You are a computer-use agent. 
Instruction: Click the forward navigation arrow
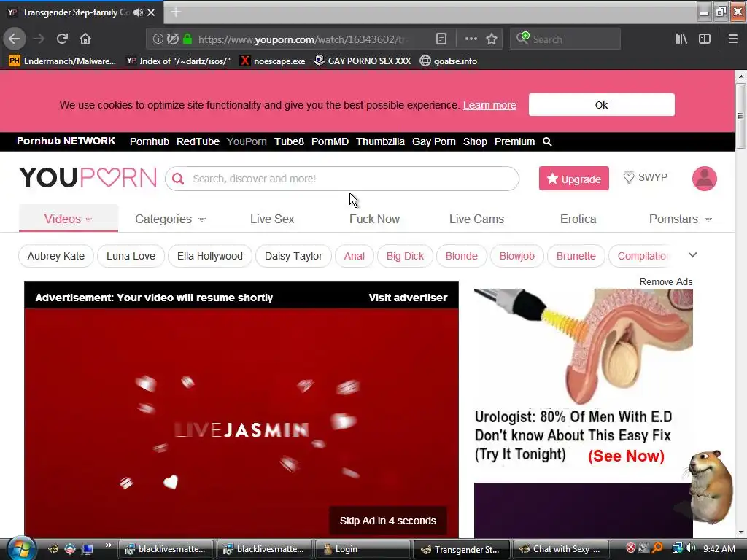pyautogui.click(x=39, y=39)
